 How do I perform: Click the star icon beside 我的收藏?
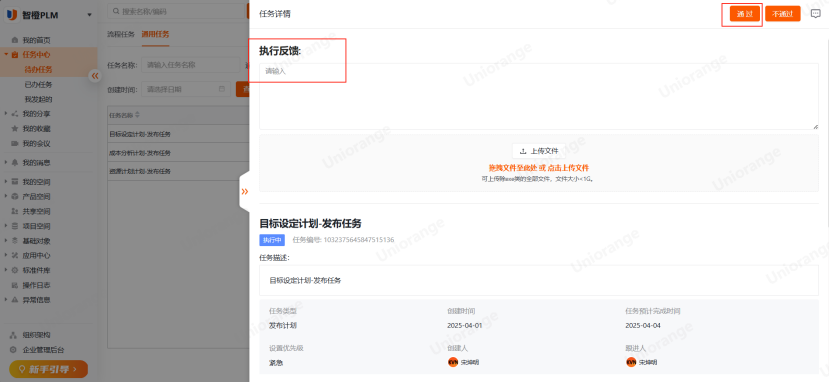15,128
